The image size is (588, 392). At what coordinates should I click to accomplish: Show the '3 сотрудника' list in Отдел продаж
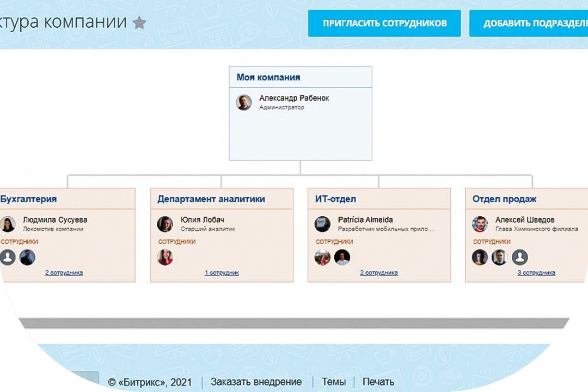coord(536,273)
